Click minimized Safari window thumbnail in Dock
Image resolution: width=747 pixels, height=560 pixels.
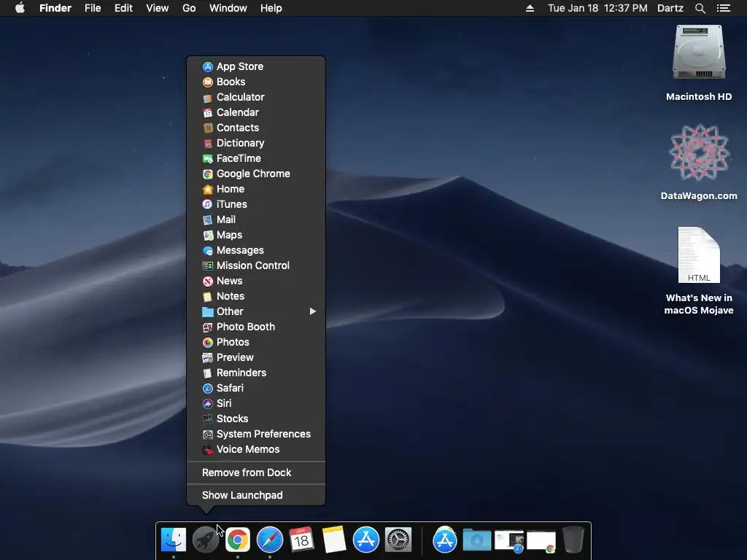click(509, 542)
